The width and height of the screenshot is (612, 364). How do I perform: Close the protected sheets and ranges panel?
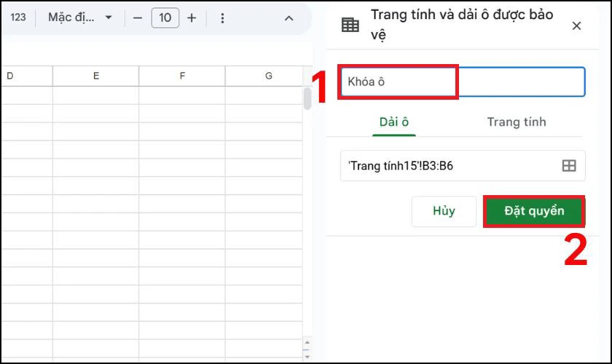[x=576, y=25]
